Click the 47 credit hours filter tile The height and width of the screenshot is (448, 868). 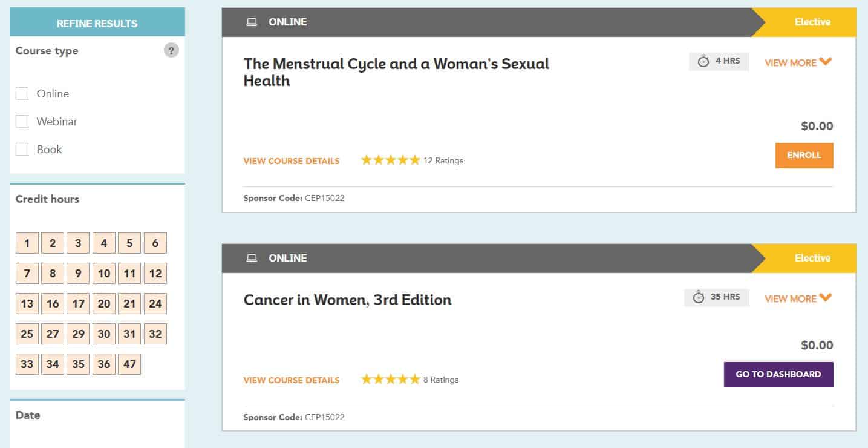click(129, 364)
